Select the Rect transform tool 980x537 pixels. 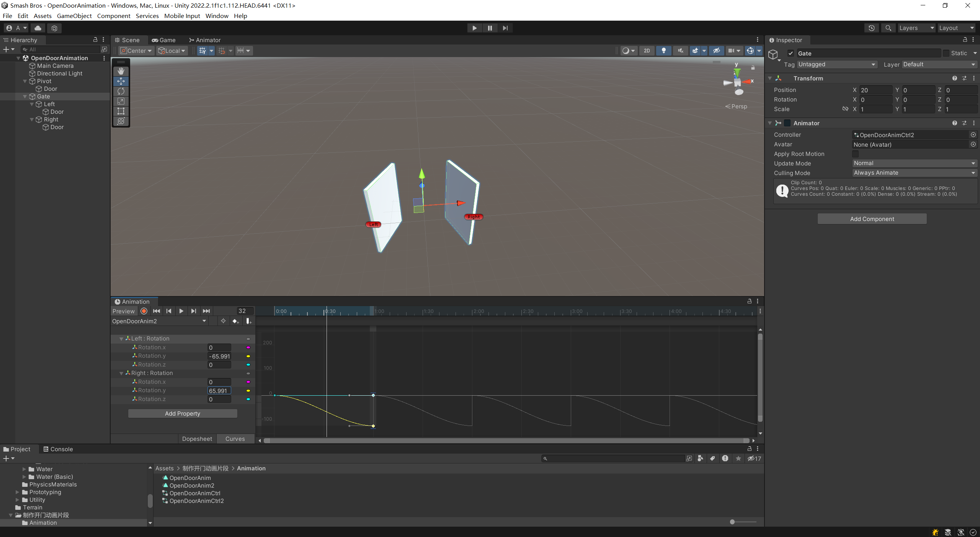click(x=121, y=111)
